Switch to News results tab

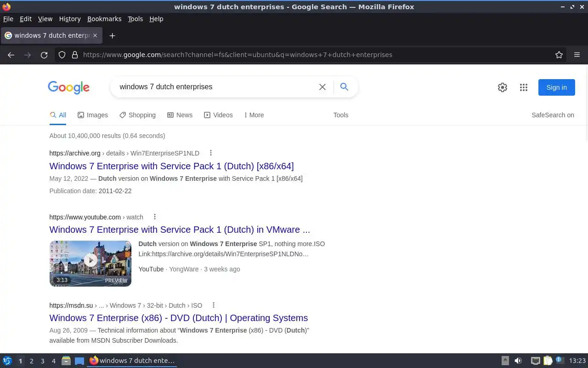pyautogui.click(x=180, y=115)
